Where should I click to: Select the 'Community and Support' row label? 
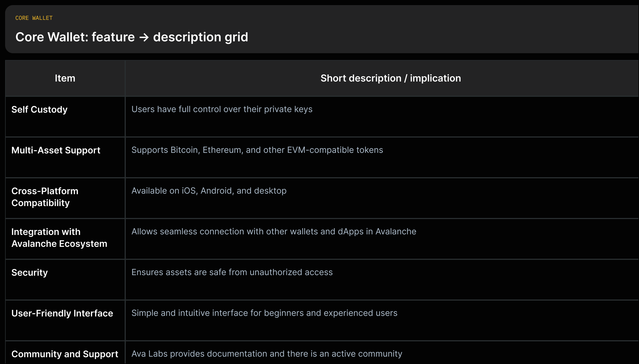(x=65, y=354)
